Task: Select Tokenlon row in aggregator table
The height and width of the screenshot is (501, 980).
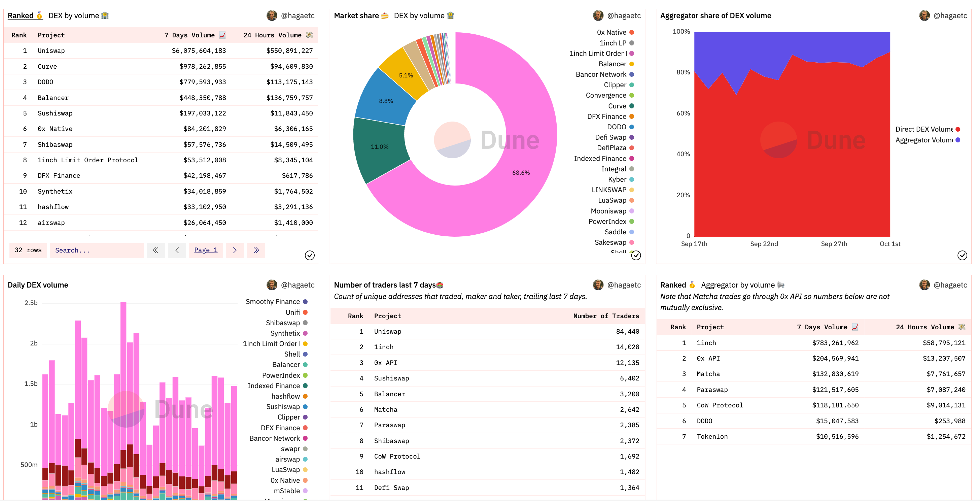Action: click(x=814, y=437)
